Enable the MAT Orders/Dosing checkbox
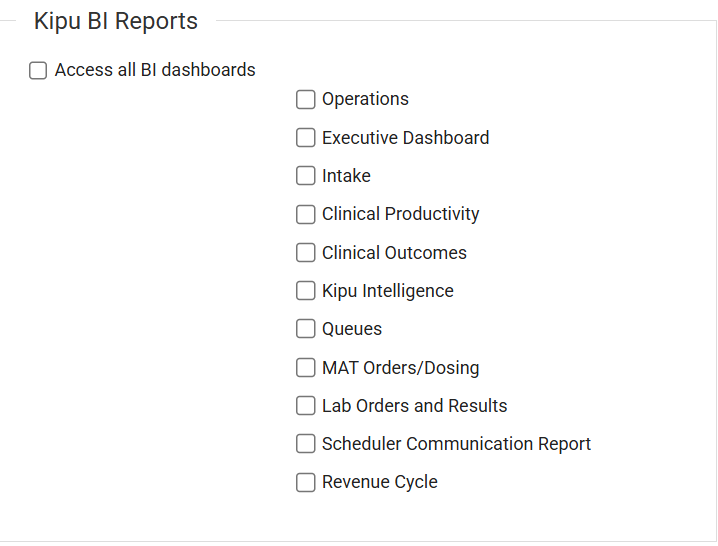The image size is (718, 546). click(306, 368)
